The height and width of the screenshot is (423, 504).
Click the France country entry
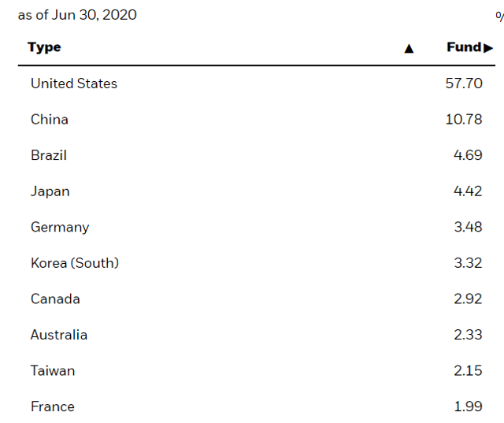point(53,406)
